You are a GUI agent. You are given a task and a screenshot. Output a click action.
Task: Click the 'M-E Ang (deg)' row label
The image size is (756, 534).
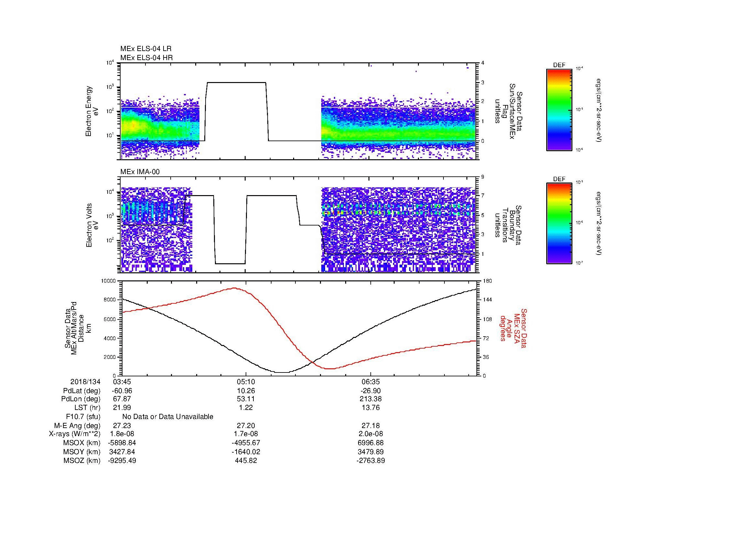point(77,426)
